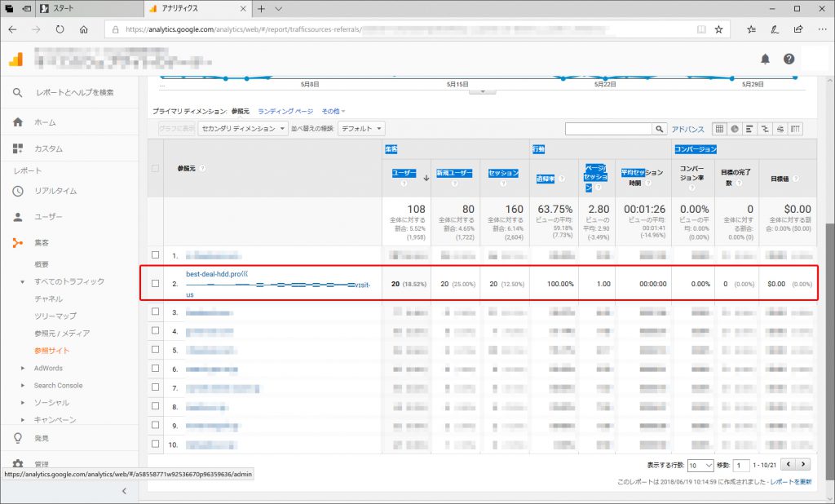Screen dimensions: 835x504
Task: Share the page using the Edge share icon
Action: [798, 29]
